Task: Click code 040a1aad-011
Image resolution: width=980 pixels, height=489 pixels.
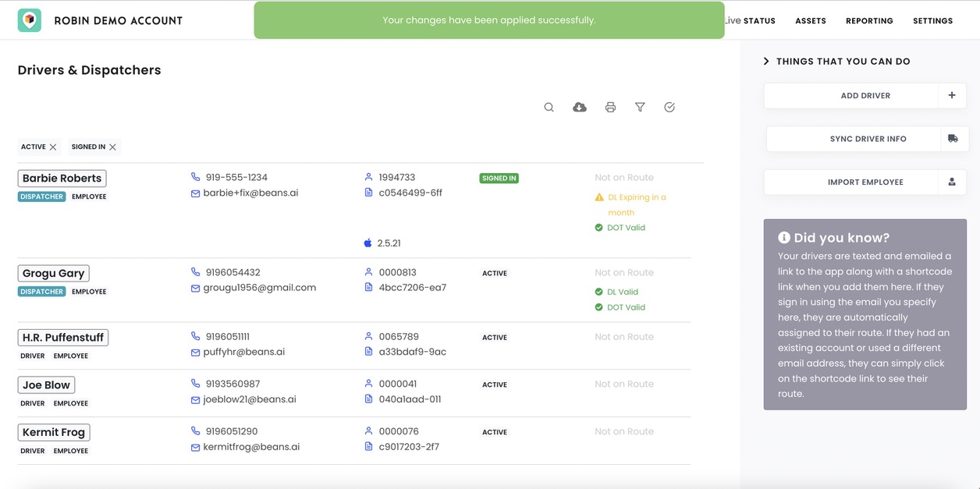Action: click(x=410, y=399)
